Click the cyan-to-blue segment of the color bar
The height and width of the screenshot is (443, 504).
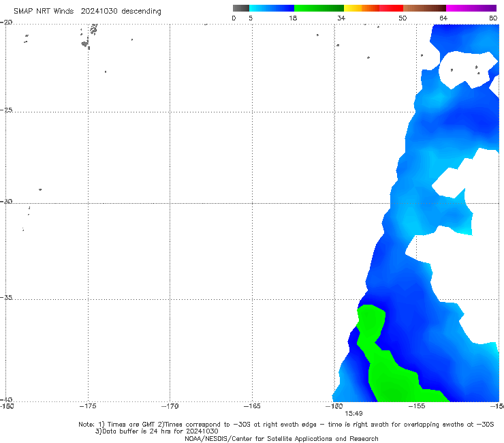(272, 8)
